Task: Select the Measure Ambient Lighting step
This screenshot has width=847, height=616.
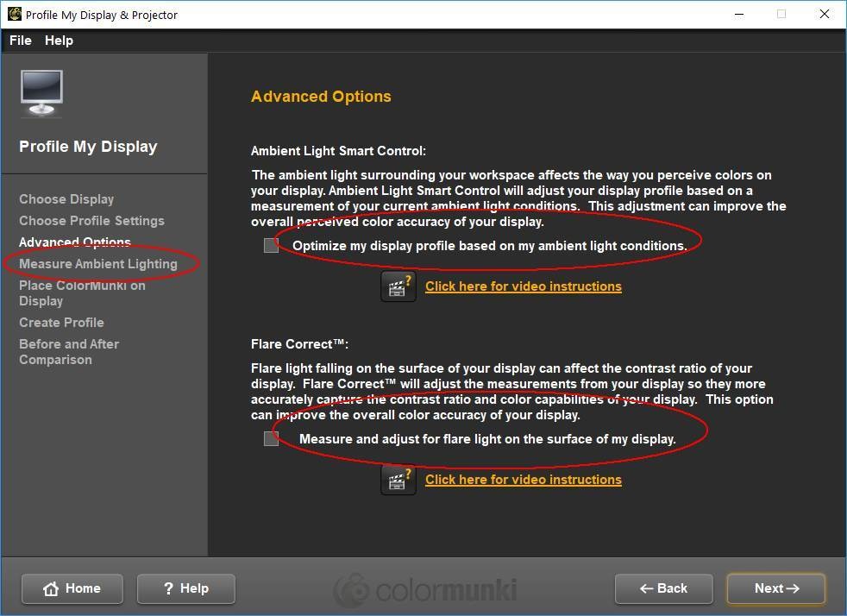Action: click(98, 264)
